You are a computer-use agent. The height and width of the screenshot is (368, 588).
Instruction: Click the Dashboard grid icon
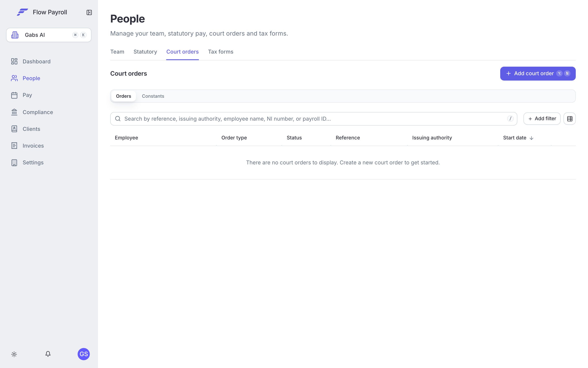14,61
